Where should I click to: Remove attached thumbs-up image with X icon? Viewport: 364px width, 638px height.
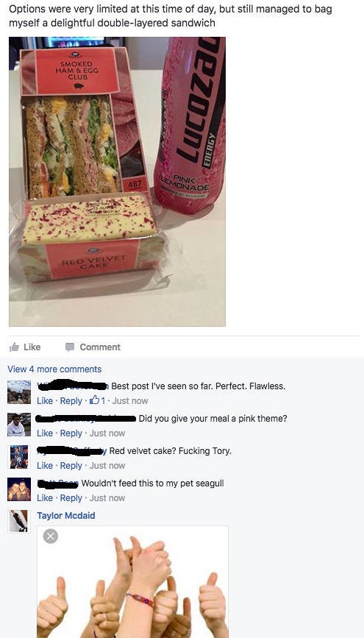point(51,536)
